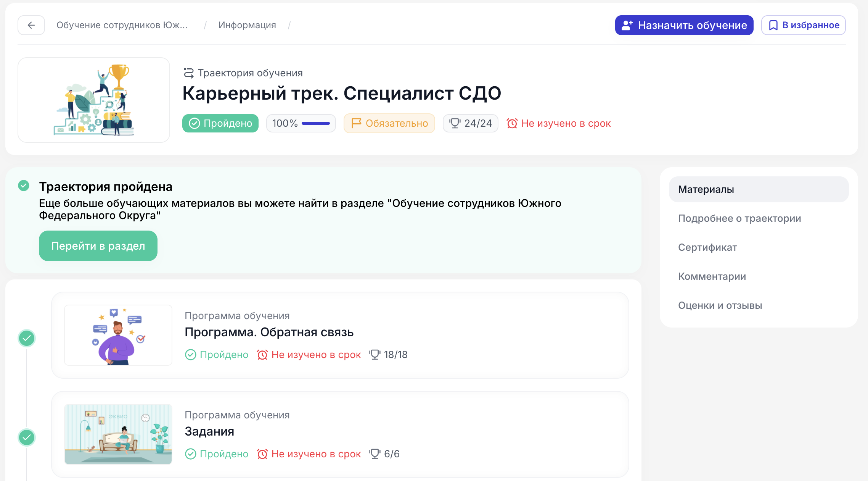
Task: Open the Сертификат sidebar section
Action: pyautogui.click(x=707, y=247)
